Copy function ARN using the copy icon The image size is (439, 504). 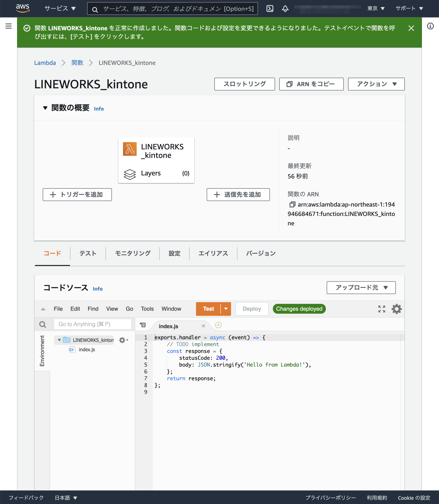pos(292,204)
